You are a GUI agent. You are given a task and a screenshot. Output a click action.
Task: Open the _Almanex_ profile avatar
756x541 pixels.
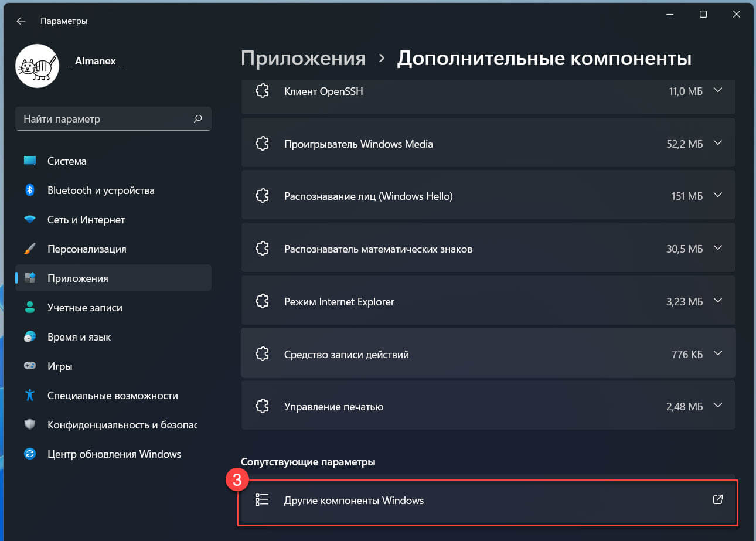click(37, 66)
